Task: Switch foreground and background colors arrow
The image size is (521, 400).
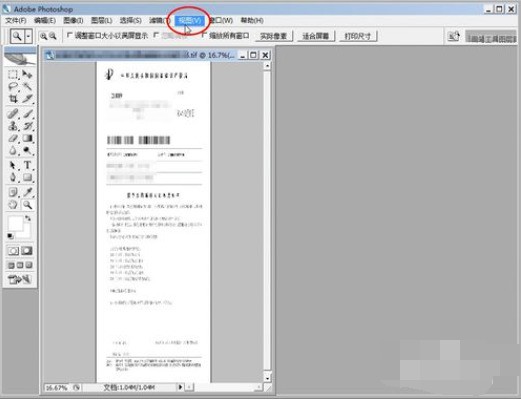Action: point(28,218)
